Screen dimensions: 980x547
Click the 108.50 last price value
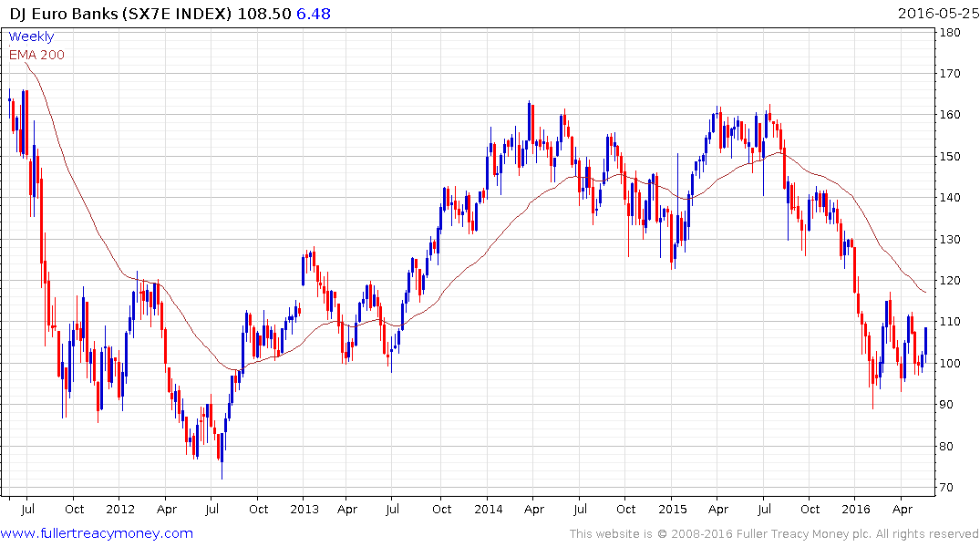264,13
